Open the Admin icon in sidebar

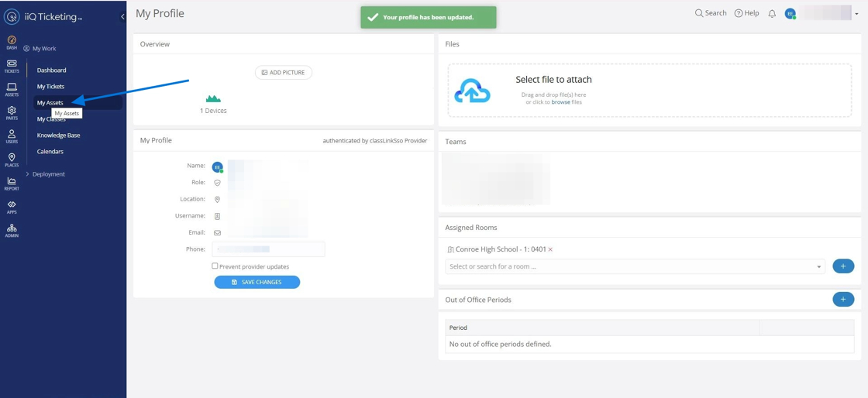(12, 231)
